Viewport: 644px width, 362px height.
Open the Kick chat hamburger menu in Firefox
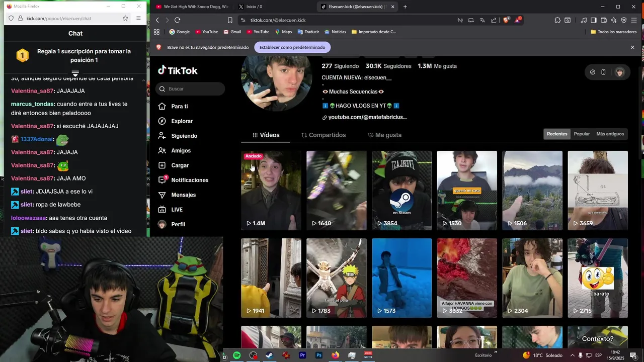point(138,18)
